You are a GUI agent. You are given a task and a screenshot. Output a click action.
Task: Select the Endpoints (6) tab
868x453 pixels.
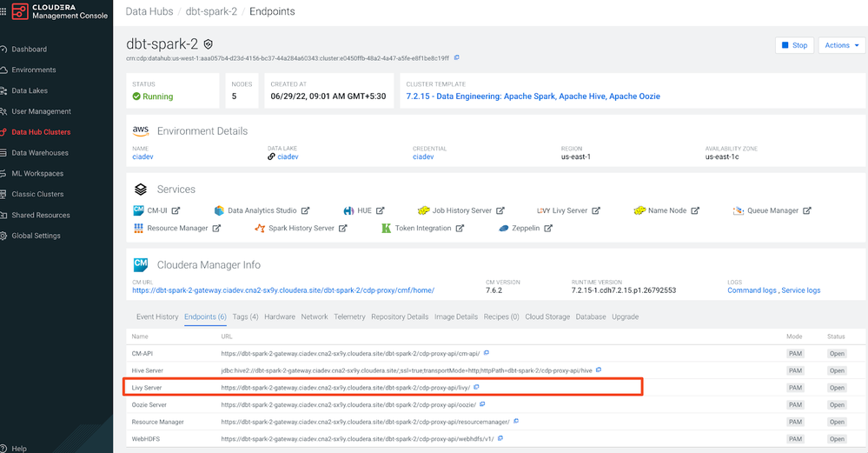click(205, 316)
